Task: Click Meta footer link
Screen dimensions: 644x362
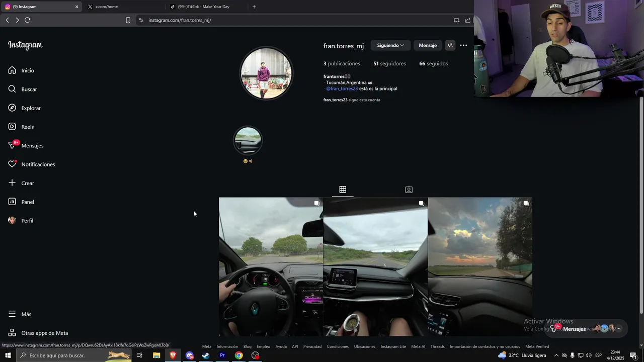Action: click(207, 346)
